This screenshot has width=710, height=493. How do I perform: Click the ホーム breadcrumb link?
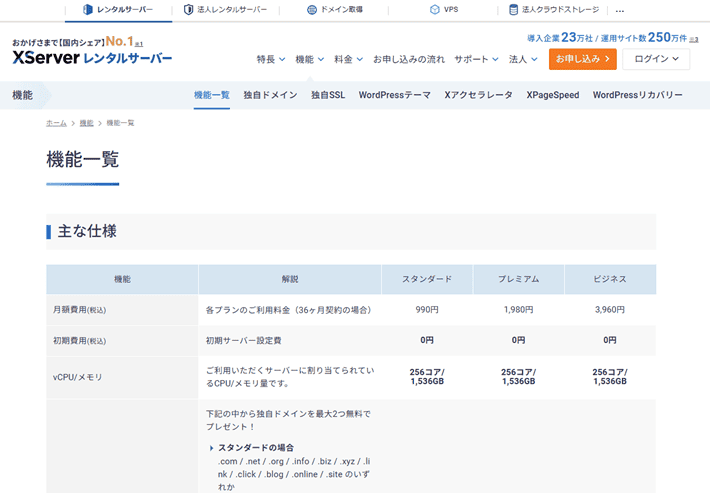57,123
